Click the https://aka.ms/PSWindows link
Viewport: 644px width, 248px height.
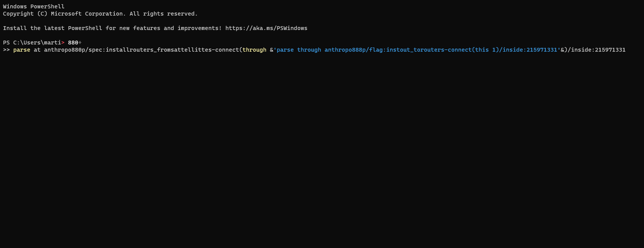(x=266, y=28)
